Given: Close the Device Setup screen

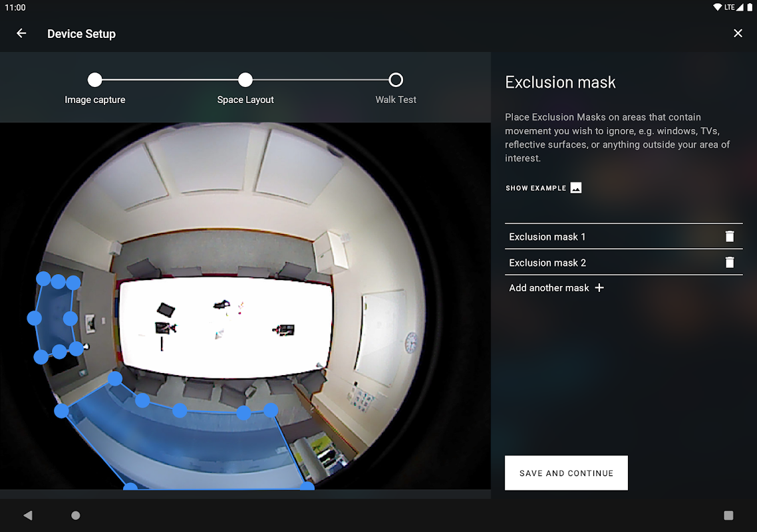Looking at the screenshot, I should [738, 33].
